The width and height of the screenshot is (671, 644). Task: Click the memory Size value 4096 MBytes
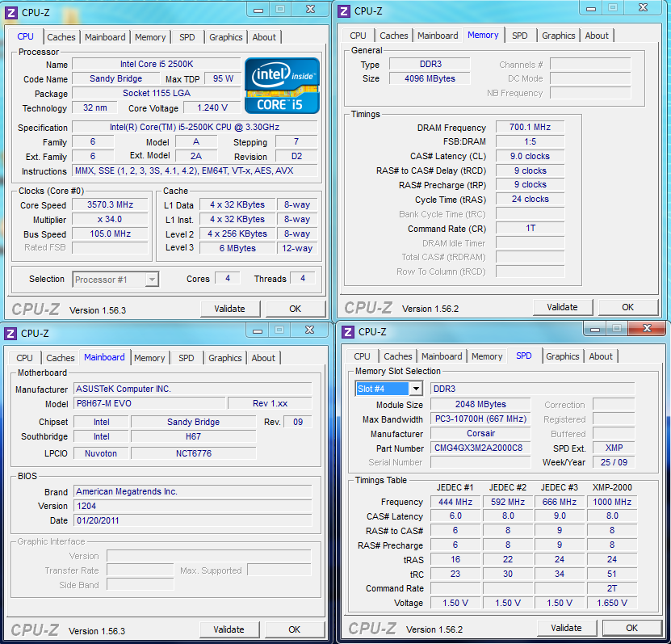click(430, 79)
